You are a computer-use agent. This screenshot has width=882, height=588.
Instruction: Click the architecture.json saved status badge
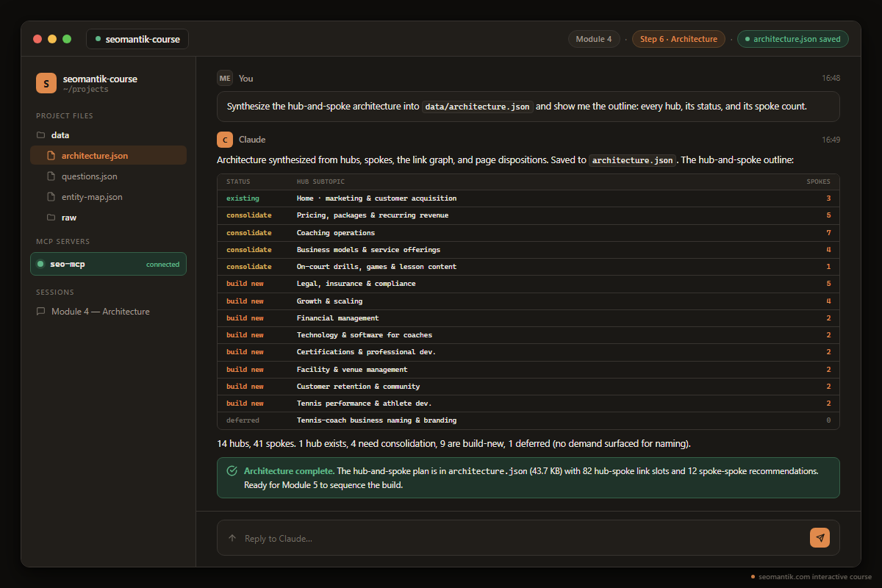(793, 39)
